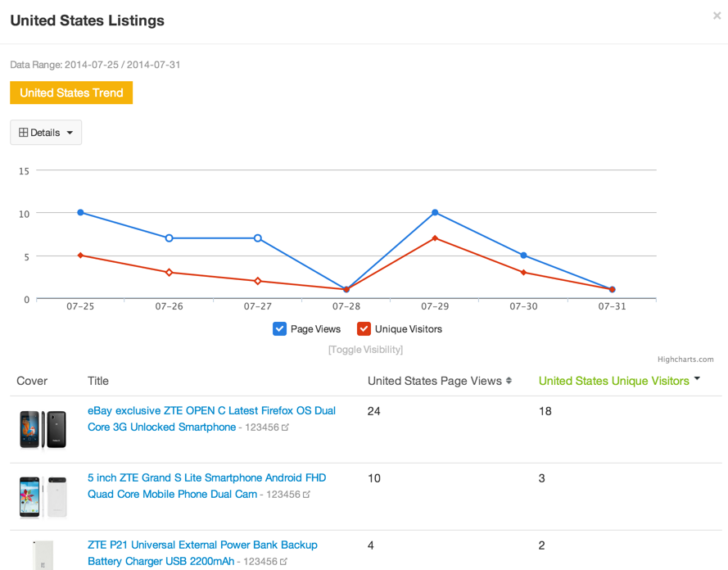Click the Title column header

[98, 381]
